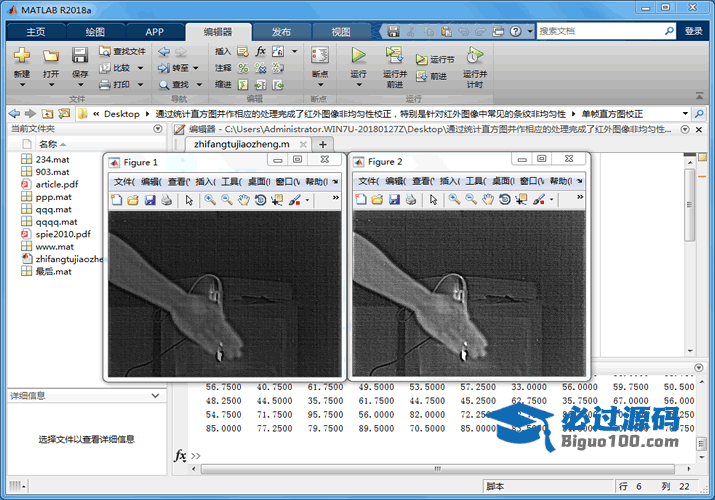Viewport: 715px width, 500px height.
Task: Click the green Run (运行) arrow
Action: click(x=358, y=55)
